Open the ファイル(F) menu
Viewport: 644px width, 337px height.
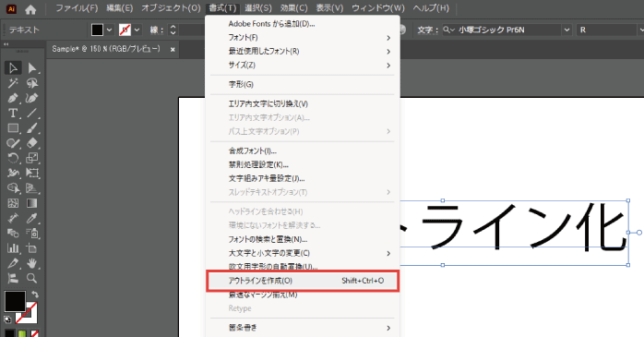tap(77, 8)
